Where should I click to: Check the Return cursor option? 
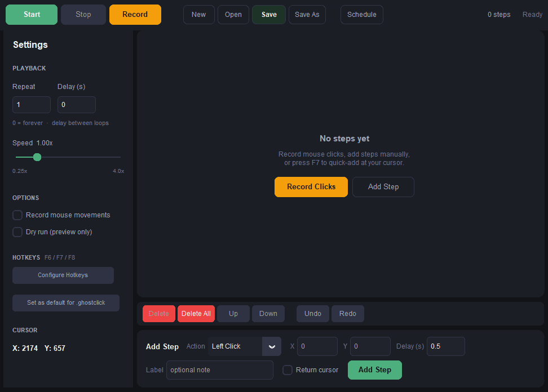288,370
